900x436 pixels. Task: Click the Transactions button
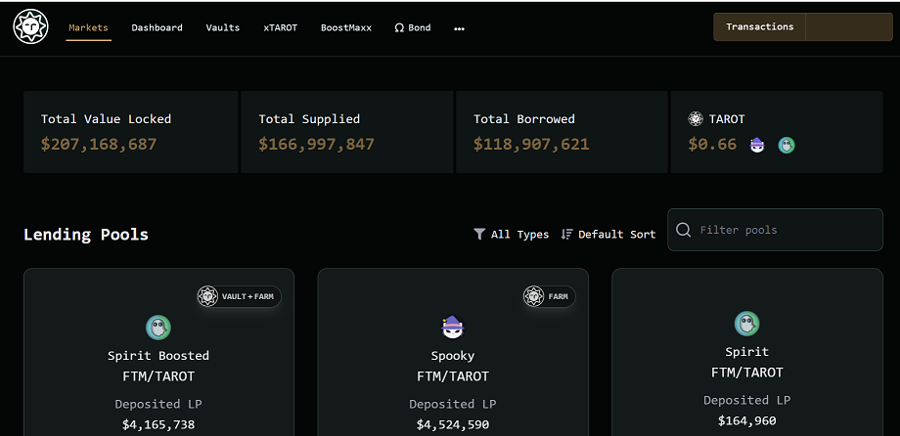pyautogui.click(x=759, y=27)
